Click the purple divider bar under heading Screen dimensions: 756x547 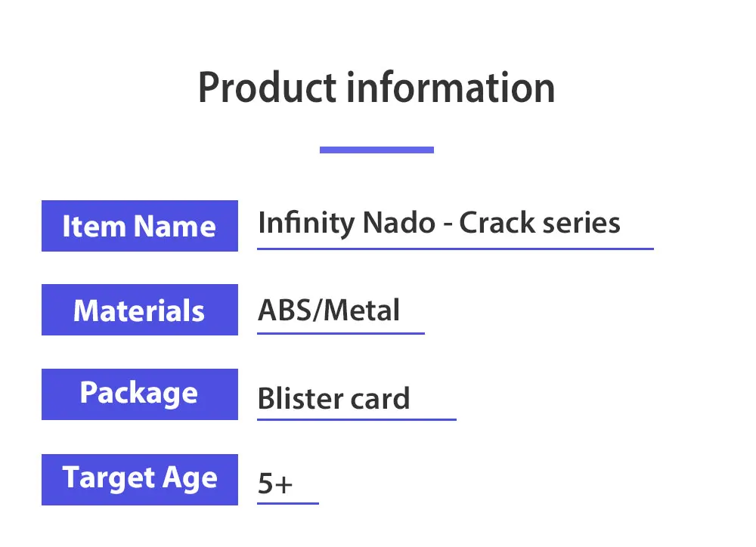(376, 150)
